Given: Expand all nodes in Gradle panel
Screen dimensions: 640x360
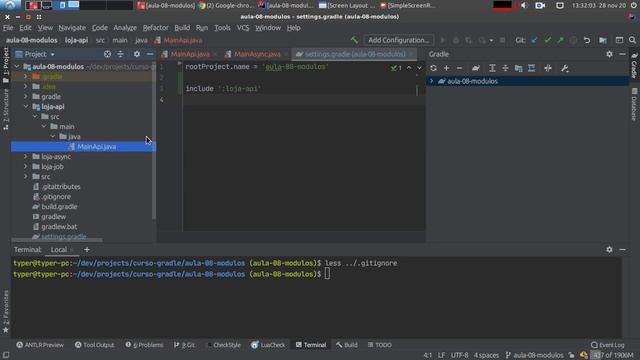Looking at the screenshot, I should coord(492,68).
